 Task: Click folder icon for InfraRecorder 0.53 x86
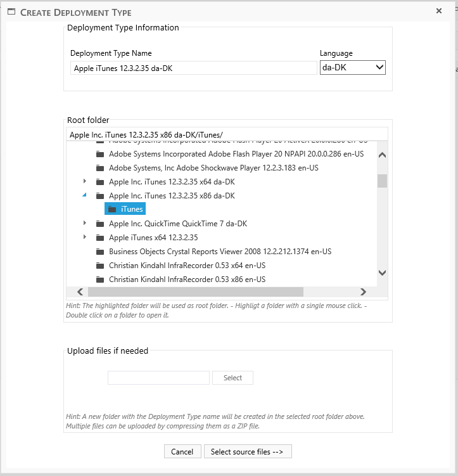pyautogui.click(x=99, y=280)
